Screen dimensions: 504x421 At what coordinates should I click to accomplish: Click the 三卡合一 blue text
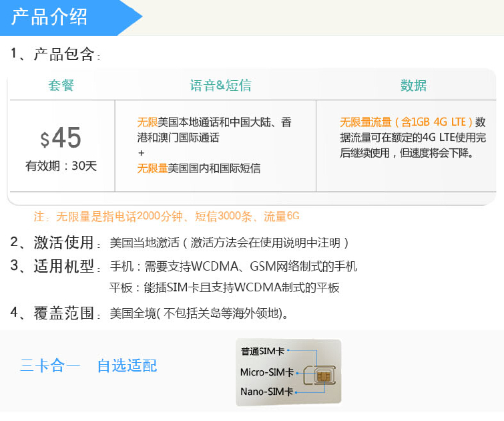coord(50,366)
